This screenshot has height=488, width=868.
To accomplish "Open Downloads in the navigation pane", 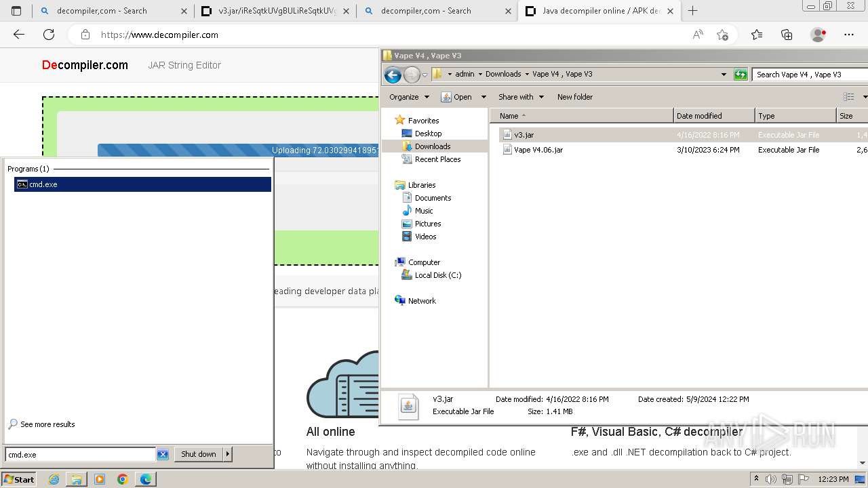I will pyautogui.click(x=433, y=146).
